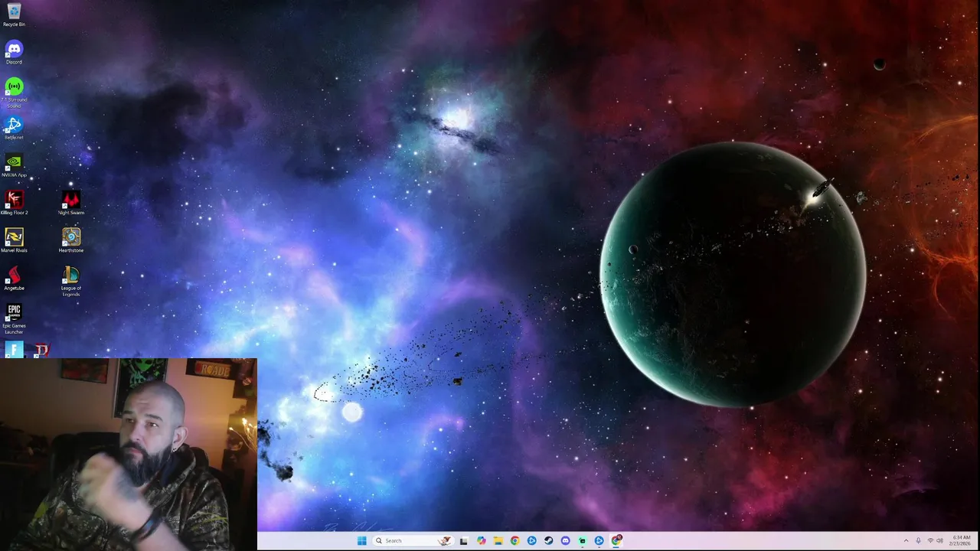Select the Epic Games Launcher shortcut
Image resolution: width=980 pixels, height=551 pixels.
(x=14, y=318)
